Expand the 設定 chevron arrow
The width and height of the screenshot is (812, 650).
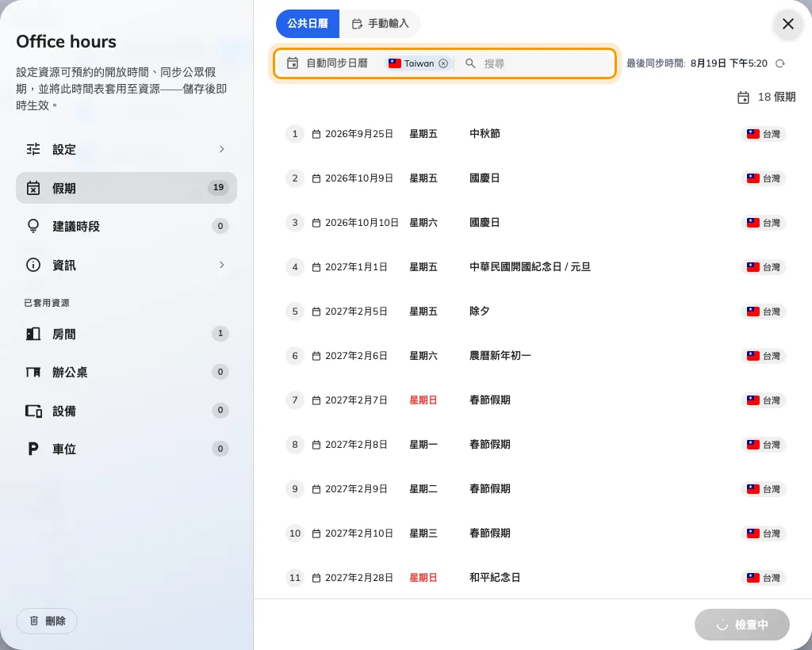point(222,149)
